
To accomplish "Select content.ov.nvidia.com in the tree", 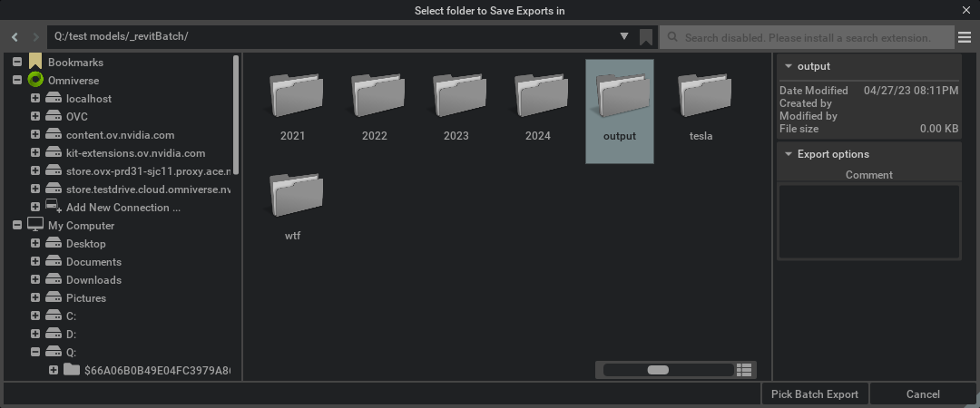I will 120,135.
